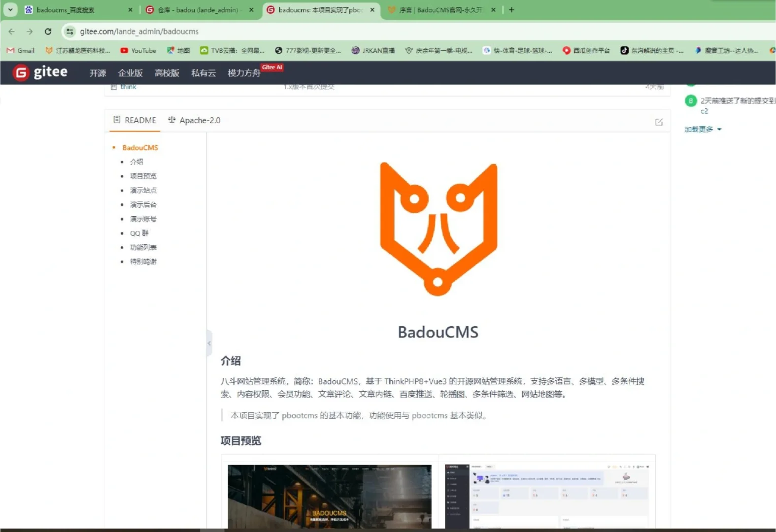Jump to 介绍 in README outline
This screenshot has height=532, width=776.
point(136,162)
